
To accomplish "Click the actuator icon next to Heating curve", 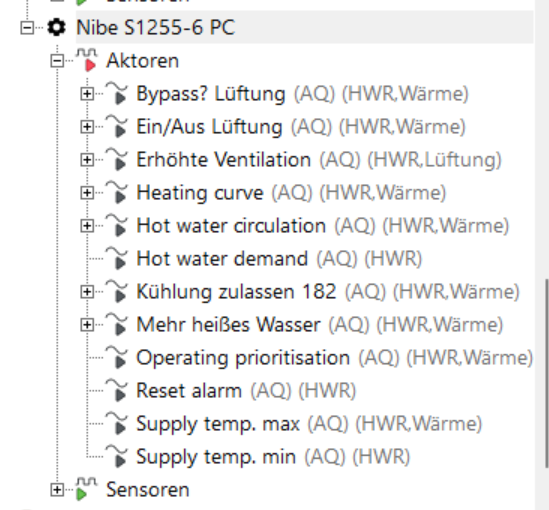I will (117, 192).
